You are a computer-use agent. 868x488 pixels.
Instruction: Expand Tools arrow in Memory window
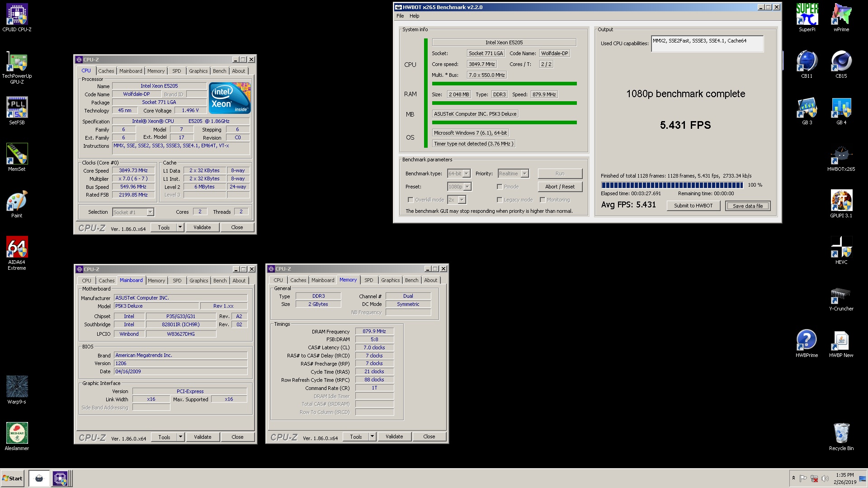(372, 436)
